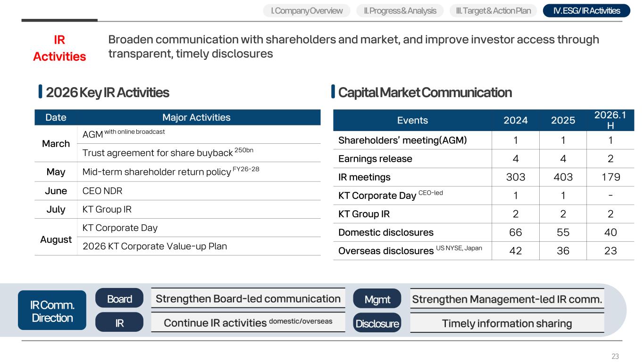Screen dimensions: 644x362
Task: Click the IR pill label
Action: (119, 322)
